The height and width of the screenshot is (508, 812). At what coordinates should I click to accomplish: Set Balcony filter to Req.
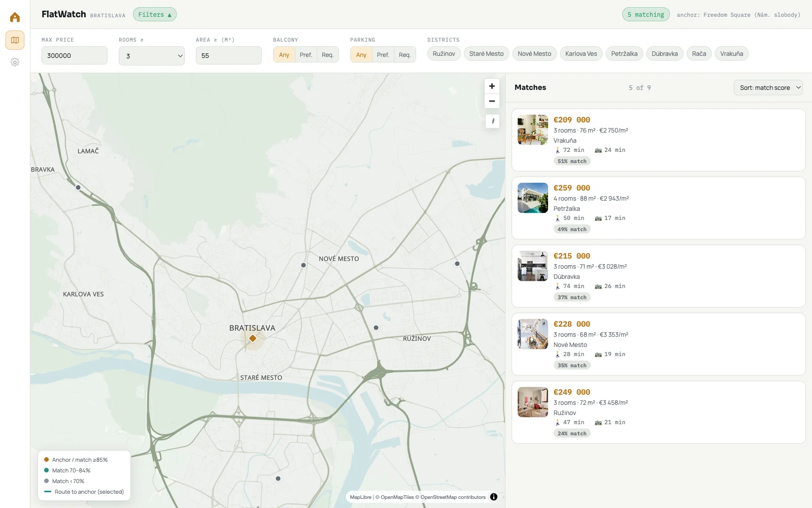tap(327, 55)
